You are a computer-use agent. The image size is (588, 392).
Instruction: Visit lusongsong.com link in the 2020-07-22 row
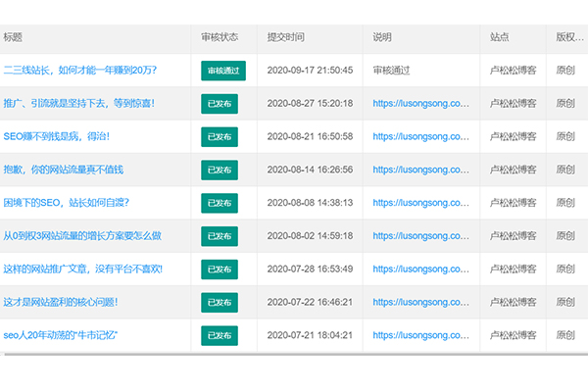click(x=422, y=302)
